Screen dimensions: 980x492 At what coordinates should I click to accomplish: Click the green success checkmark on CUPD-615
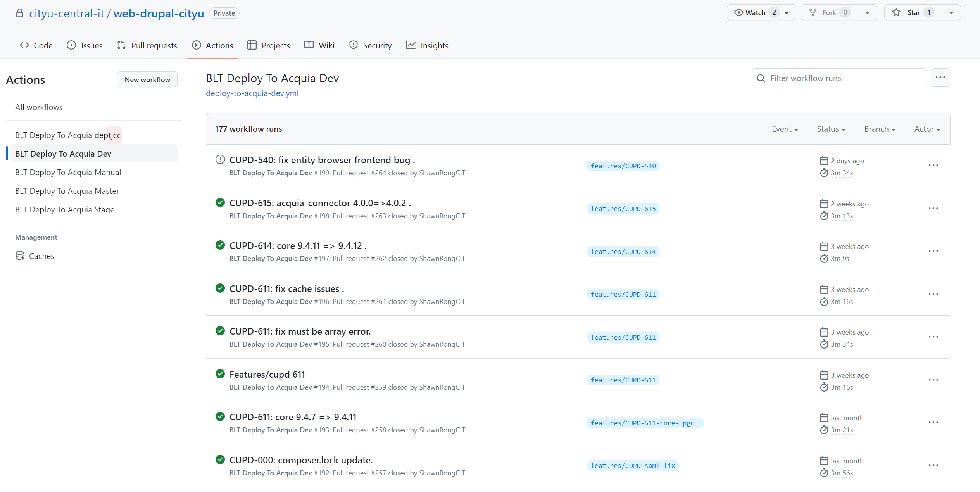click(220, 202)
